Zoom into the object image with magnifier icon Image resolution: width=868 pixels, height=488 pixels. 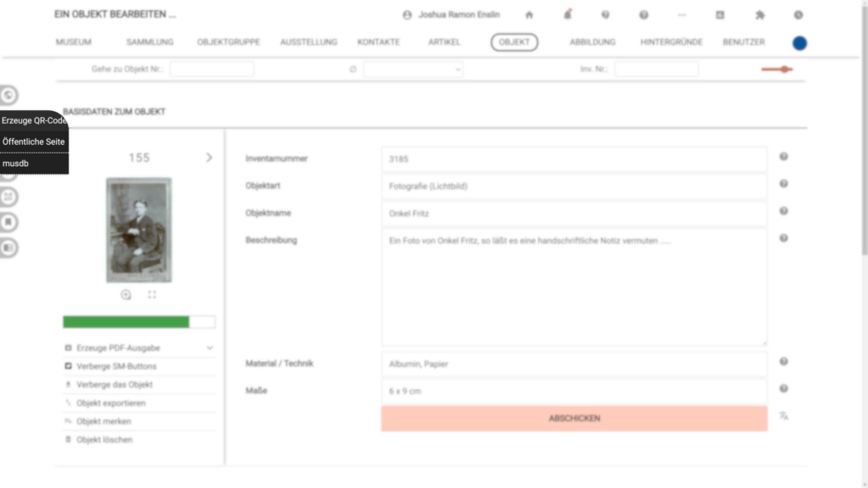(x=125, y=295)
